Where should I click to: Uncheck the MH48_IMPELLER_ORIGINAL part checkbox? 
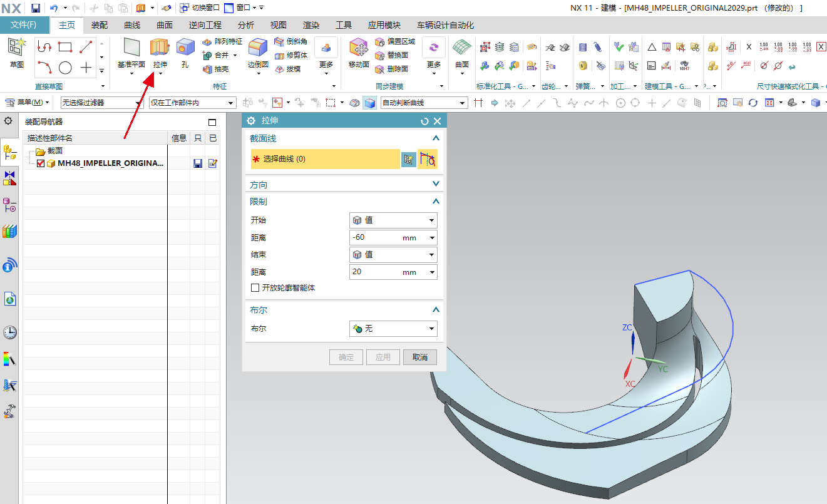[x=41, y=163]
